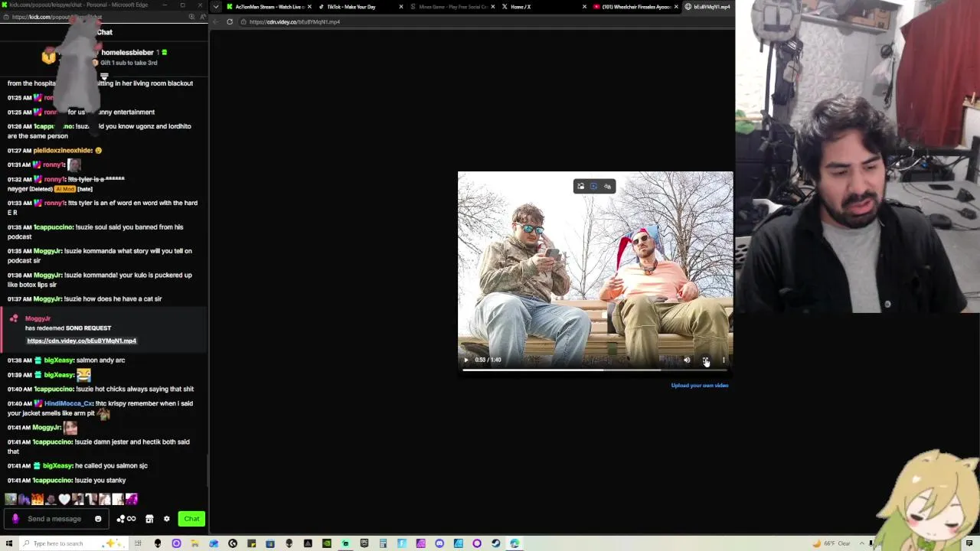Click the Microsoft Edge taskbar icon
The width and height of the screenshot is (980, 551).
pyautogui.click(x=514, y=543)
